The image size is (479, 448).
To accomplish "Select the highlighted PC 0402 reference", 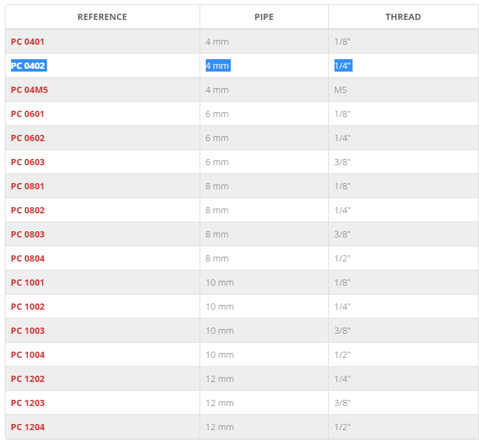I will (x=28, y=65).
